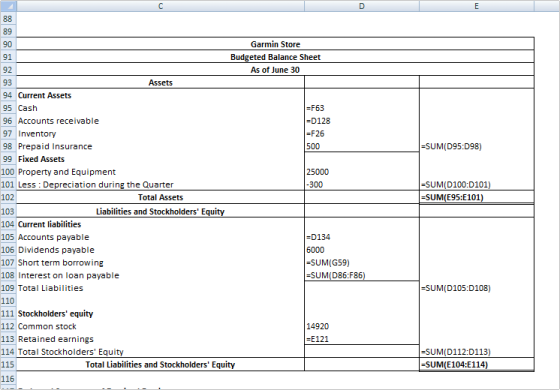
Task: Click the Select All corner button
Action: click(8, 6)
